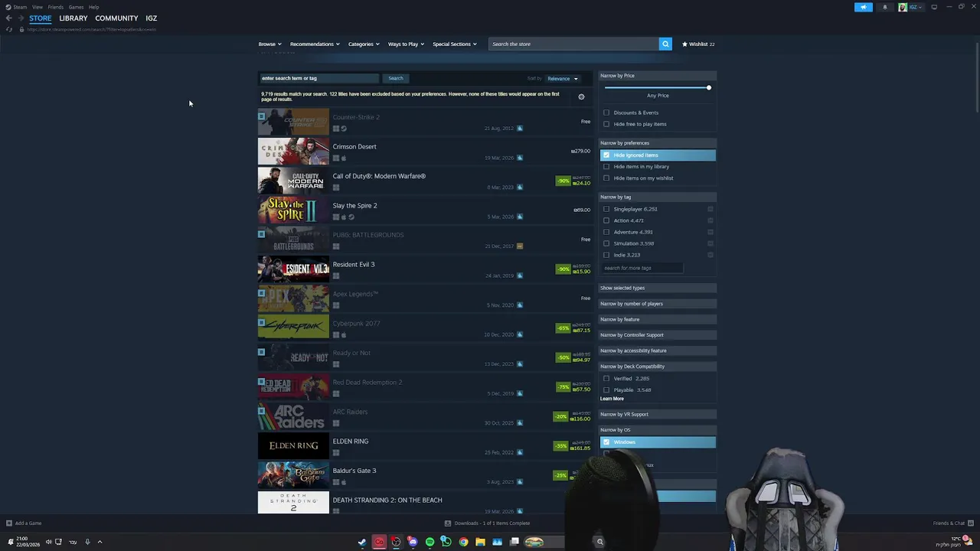This screenshot has width=980, height=551.
Task: Open the Special Sections dropdown
Action: 455,44
